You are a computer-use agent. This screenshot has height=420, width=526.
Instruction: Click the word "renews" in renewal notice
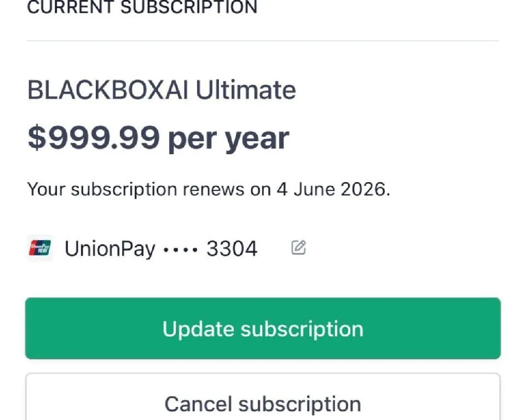tap(213, 190)
